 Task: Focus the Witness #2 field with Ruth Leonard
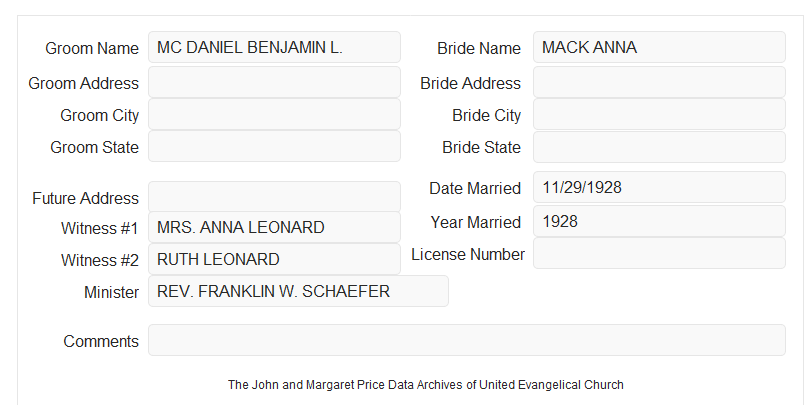click(274, 259)
